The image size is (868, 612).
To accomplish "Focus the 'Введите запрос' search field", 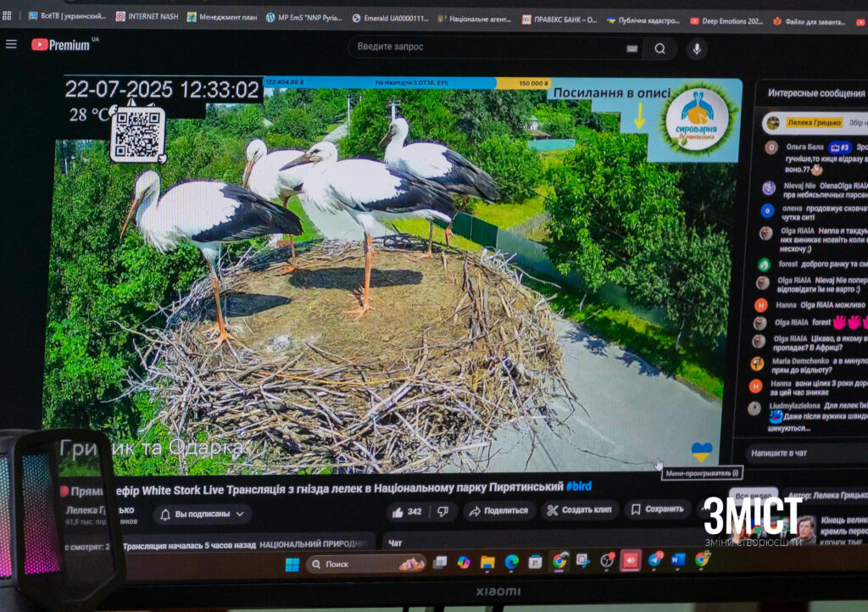I will 483,47.
